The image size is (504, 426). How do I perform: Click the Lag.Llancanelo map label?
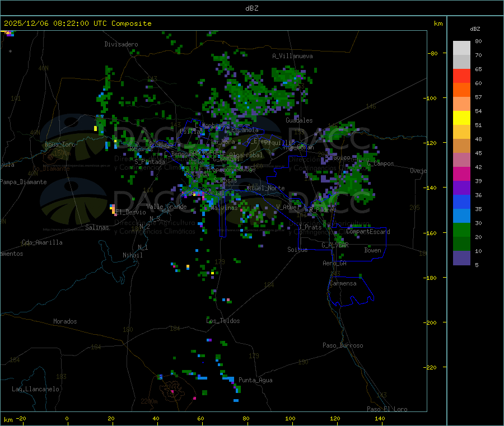[36, 389]
